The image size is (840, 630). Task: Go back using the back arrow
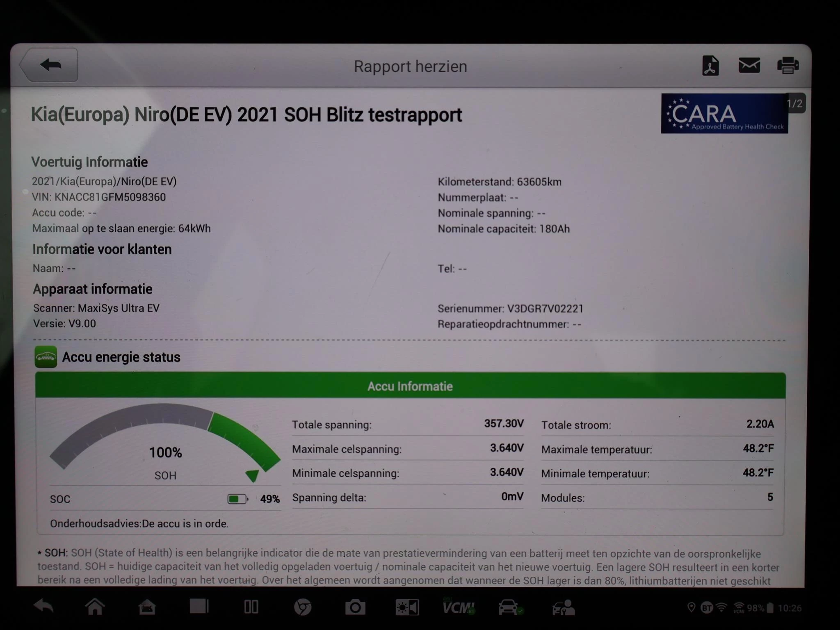pos(49,64)
